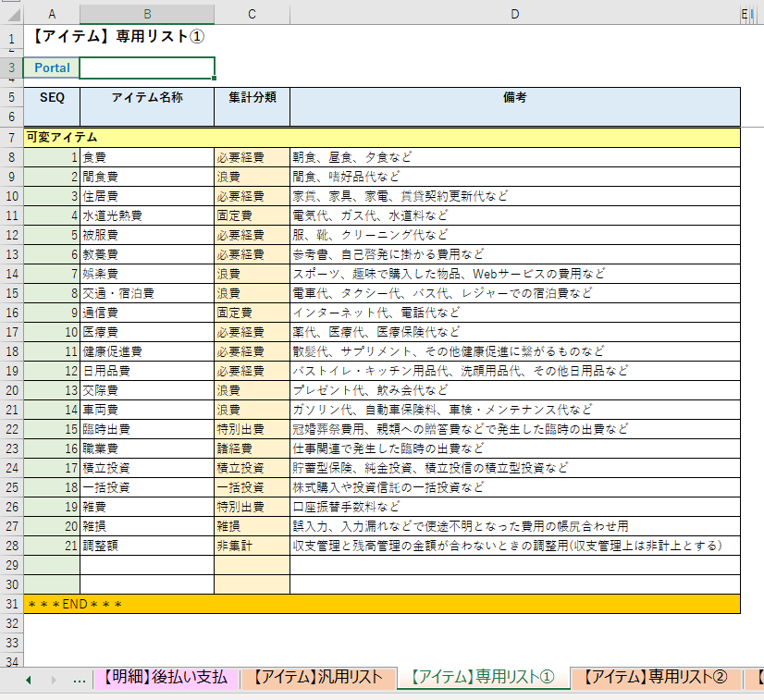Select column D header
The image size is (764, 700).
(515, 15)
